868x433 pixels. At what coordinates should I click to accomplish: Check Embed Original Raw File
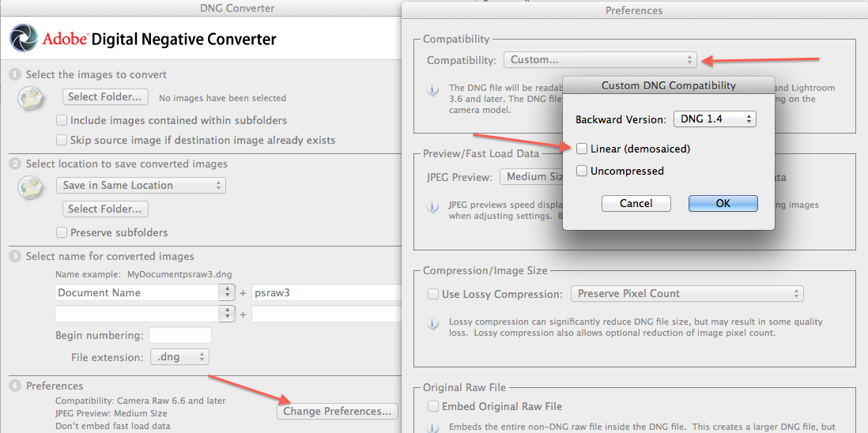[x=433, y=406]
